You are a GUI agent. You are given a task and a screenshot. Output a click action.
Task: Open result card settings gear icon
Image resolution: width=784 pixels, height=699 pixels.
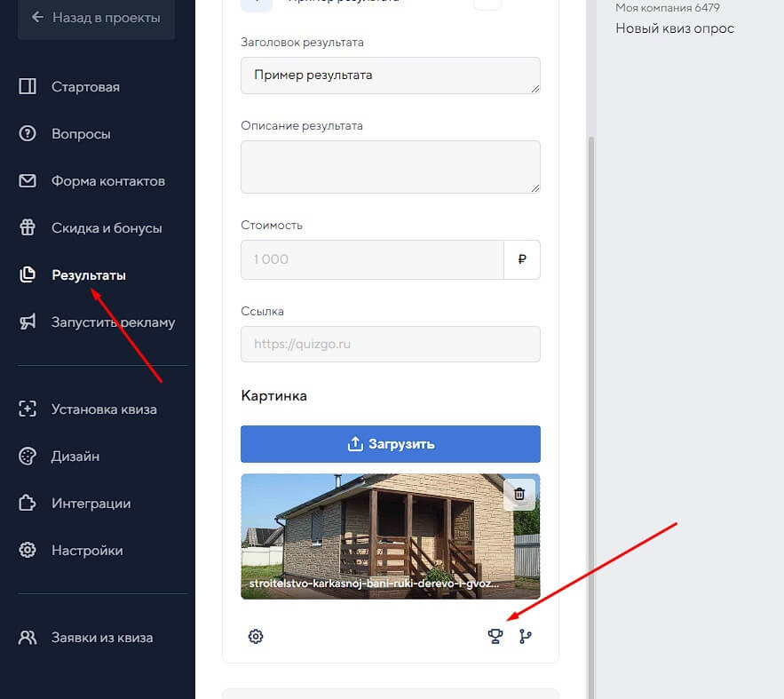pyautogui.click(x=256, y=636)
